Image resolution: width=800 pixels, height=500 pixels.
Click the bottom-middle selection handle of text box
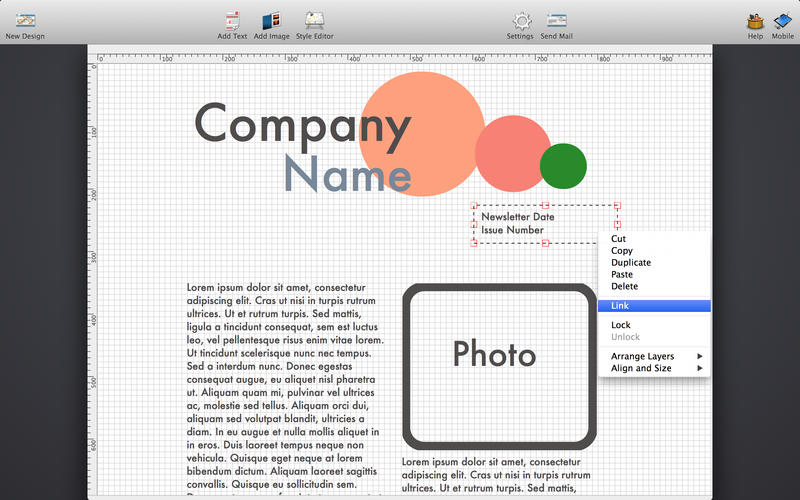pyautogui.click(x=545, y=243)
